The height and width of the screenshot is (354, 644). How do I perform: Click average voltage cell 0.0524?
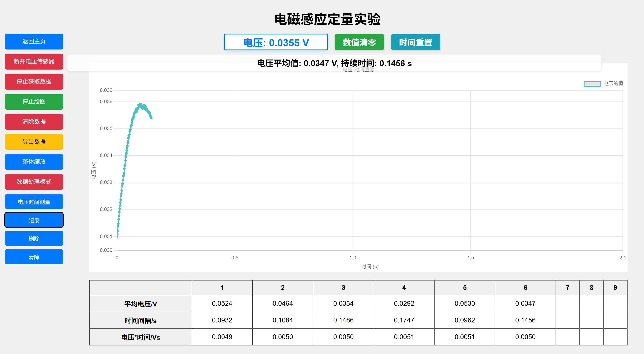[x=222, y=303]
